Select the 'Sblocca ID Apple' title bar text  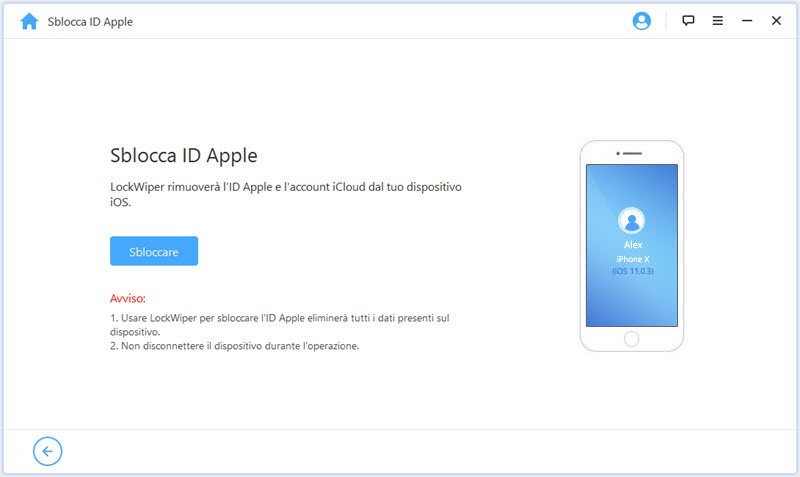click(x=90, y=22)
